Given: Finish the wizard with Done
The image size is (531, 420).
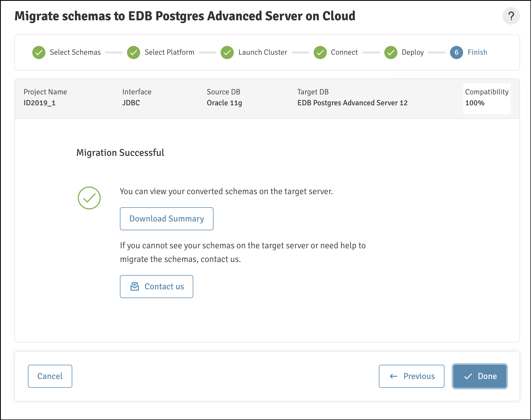Looking at the screenshot, I should [480, 376].
